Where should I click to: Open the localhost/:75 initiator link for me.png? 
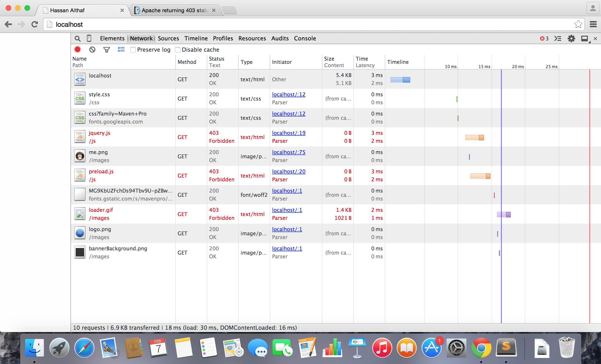289,152
